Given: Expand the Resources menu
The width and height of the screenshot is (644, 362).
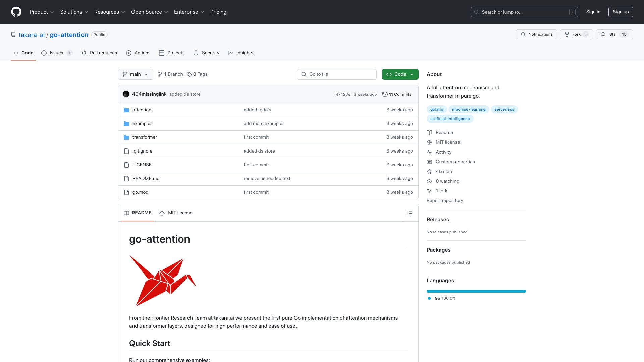Looking at the screenshot, I should pyautogui.click(x=110, y=12).
